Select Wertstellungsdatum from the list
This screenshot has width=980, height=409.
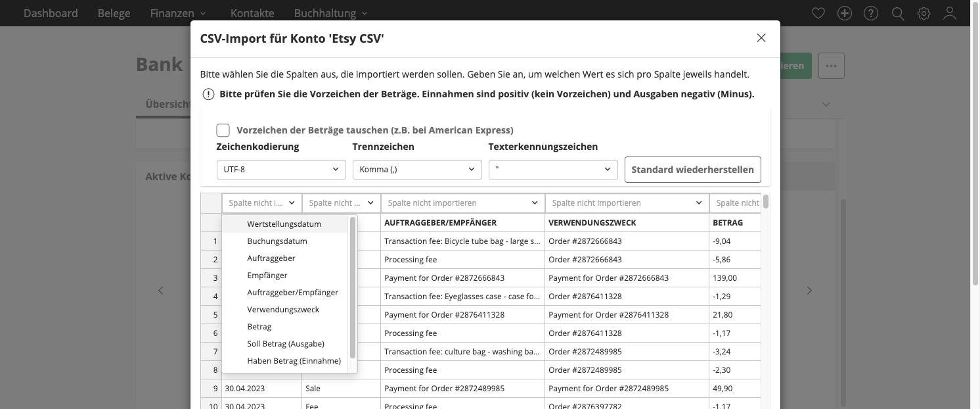tap(284, 224)
